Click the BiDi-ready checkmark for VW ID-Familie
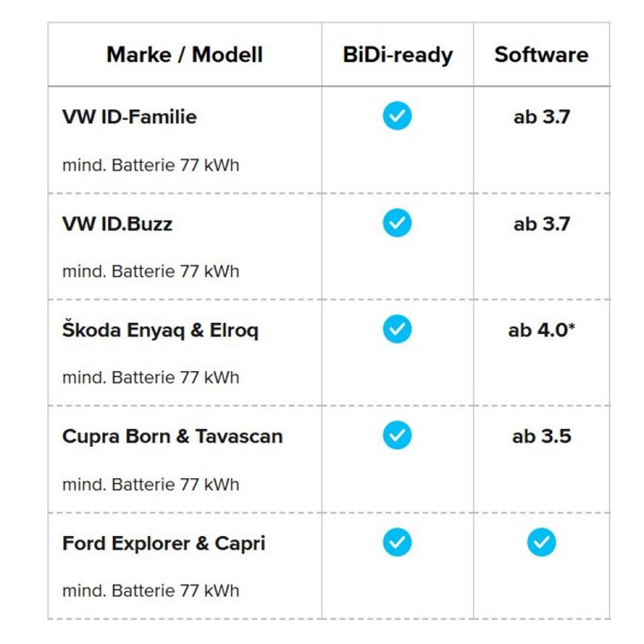 (x=397, y=116)
